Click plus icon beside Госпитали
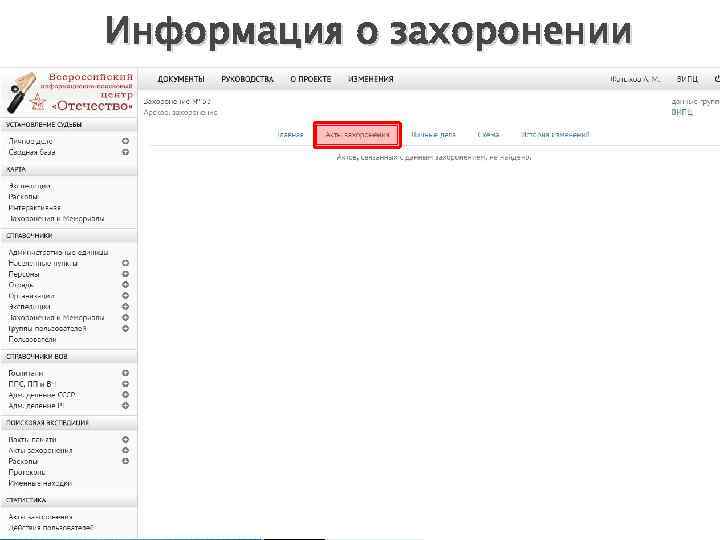This screenshot has width=720, height=540. pyautogui.click(x=125, y=373)
